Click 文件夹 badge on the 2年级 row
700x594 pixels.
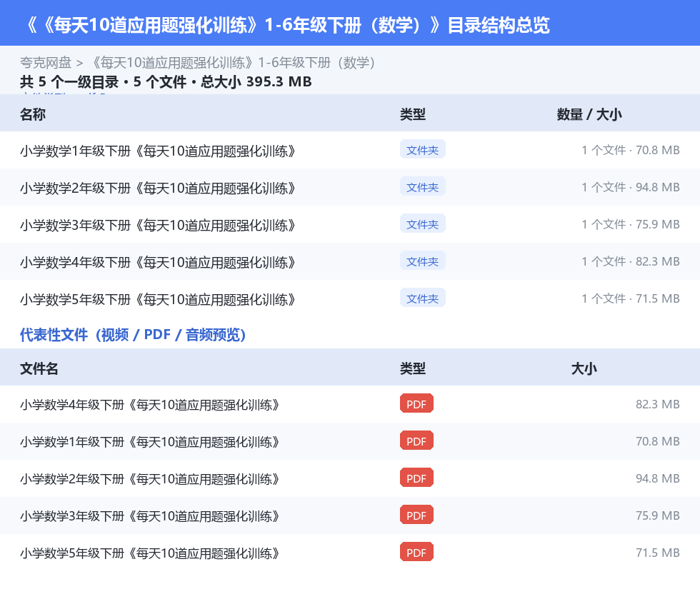point(422,187)
